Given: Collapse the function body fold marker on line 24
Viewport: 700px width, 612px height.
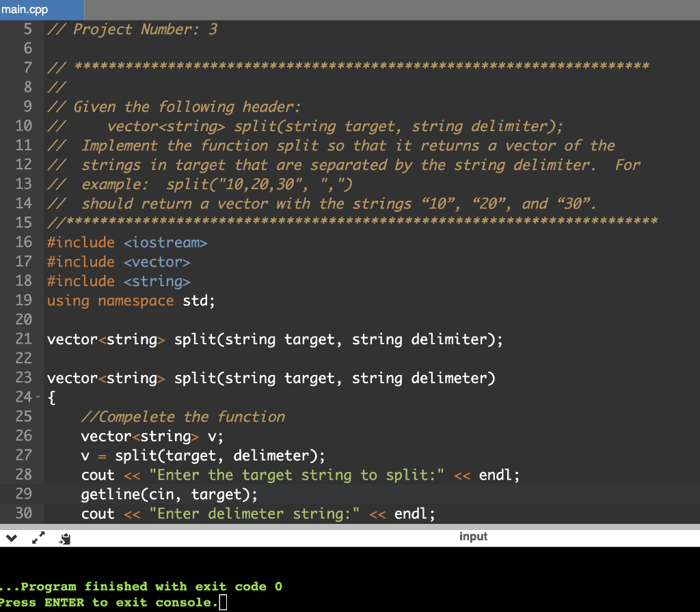Looking at the screenshot, I should [x=37, y=397].
